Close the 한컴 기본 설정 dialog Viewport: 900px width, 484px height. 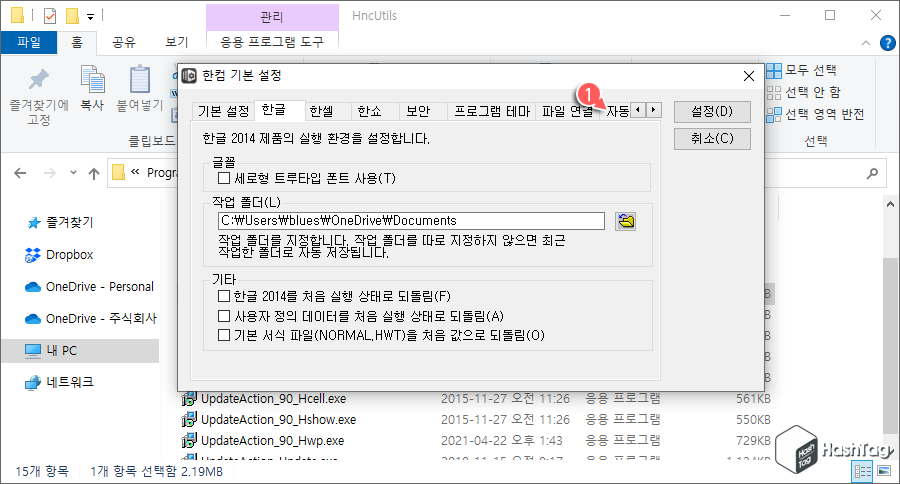(748, 76)
